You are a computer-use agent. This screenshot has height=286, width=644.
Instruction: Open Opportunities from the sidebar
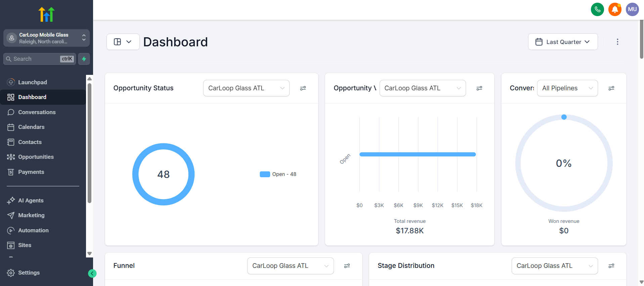point(43,157)
